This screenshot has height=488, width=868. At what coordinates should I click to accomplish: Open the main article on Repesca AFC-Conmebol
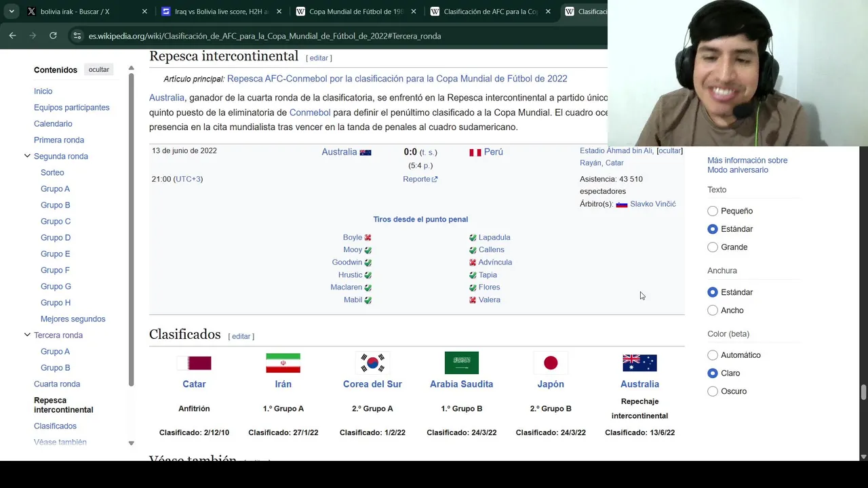[x=397, y=79]
